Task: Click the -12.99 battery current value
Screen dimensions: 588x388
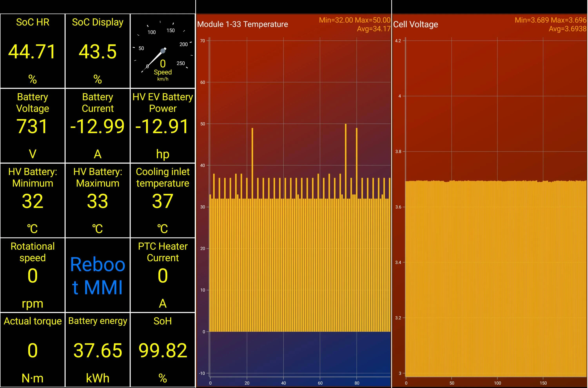Action: click(x=97, y=126)
